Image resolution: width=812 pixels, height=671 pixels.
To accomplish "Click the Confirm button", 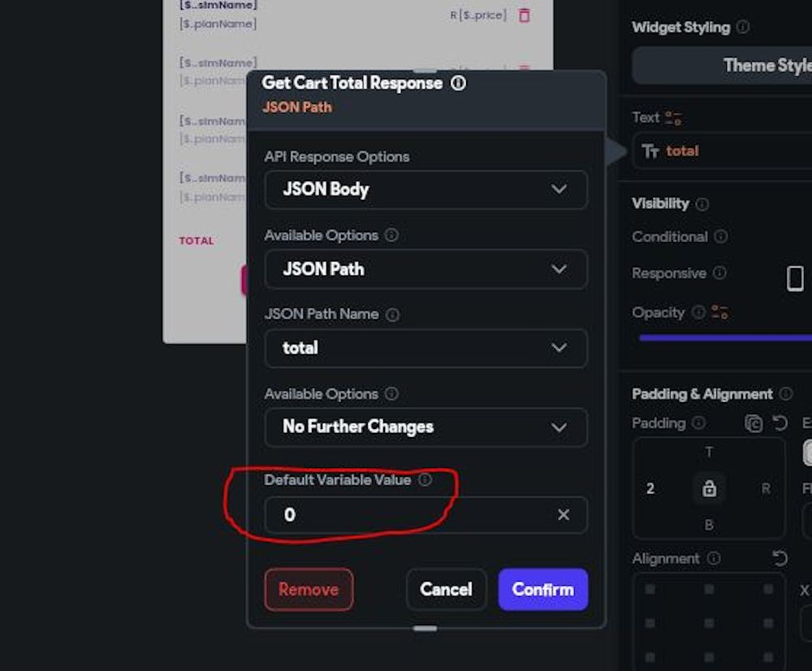I will point(542,589).
